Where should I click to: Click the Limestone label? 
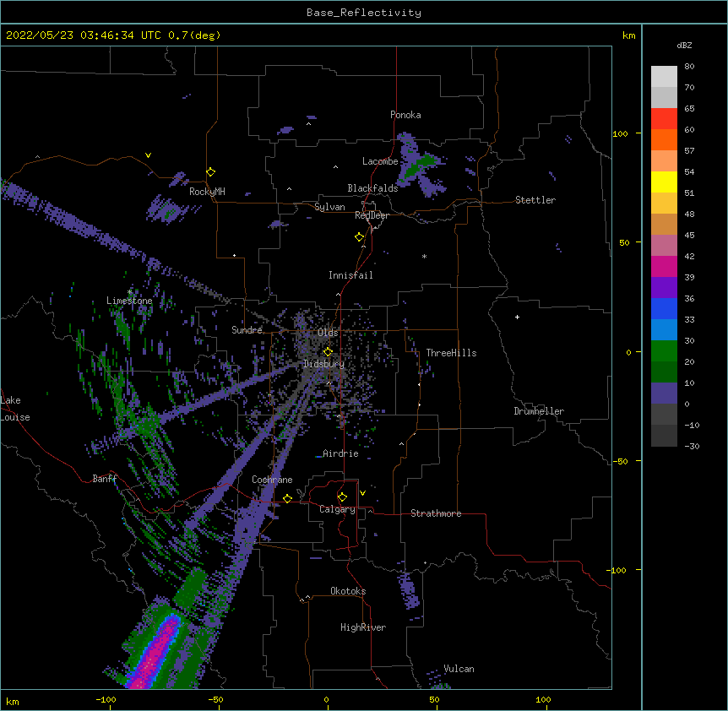pos(129,301)
